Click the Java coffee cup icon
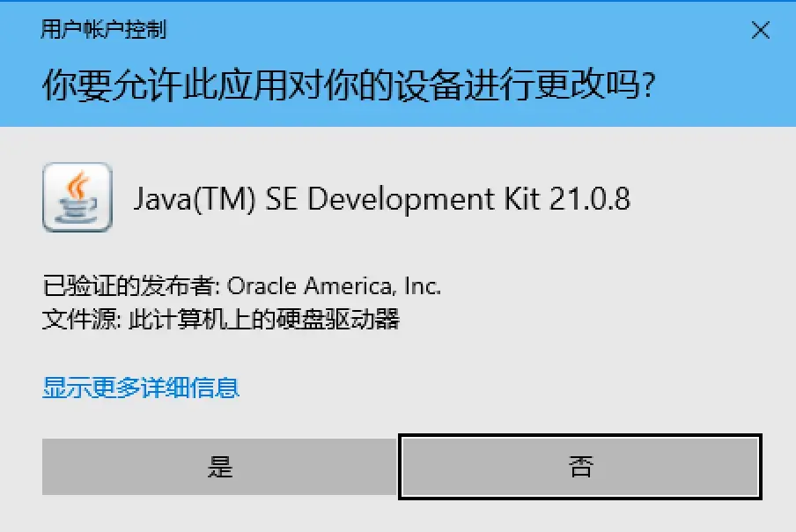796x532 pixels. 77,197
